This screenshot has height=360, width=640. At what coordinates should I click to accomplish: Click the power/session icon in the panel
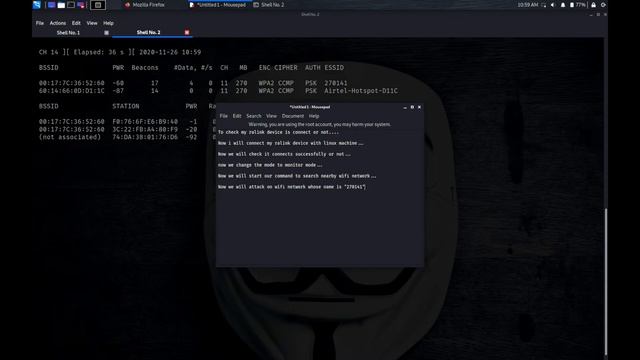pos(603,5)
